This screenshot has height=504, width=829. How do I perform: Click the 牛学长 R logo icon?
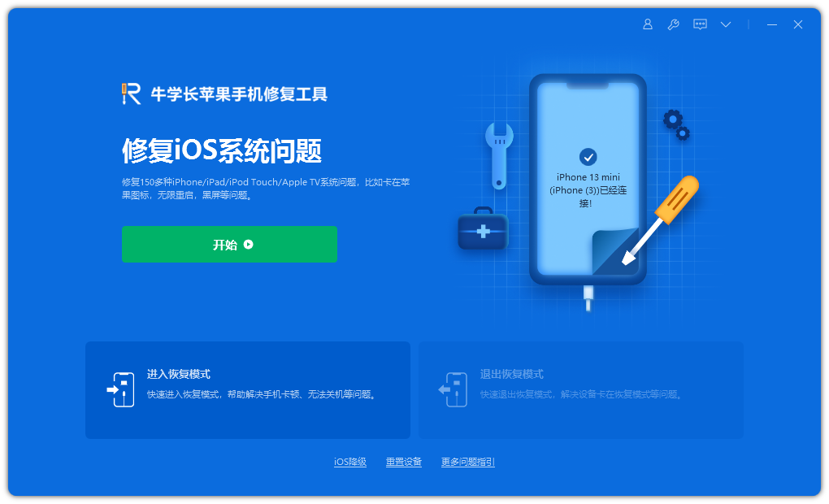(x=131, y=94)
